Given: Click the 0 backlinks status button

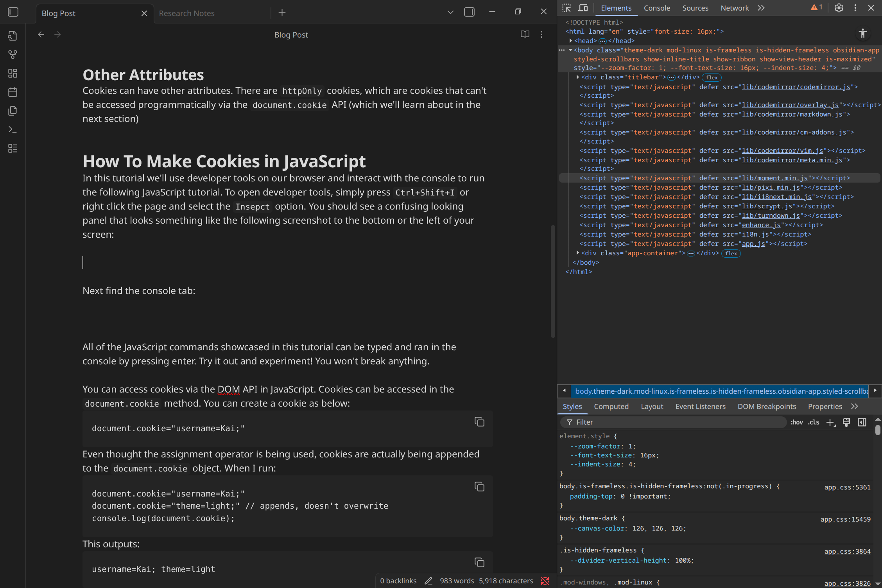Looking at the screenshot, I should (x=398, y=581).
